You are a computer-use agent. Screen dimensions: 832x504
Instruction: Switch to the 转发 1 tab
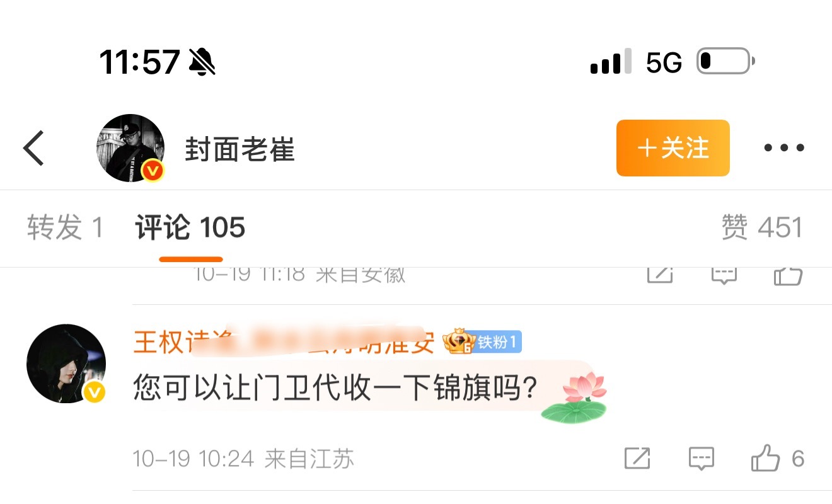click(65, 227)
